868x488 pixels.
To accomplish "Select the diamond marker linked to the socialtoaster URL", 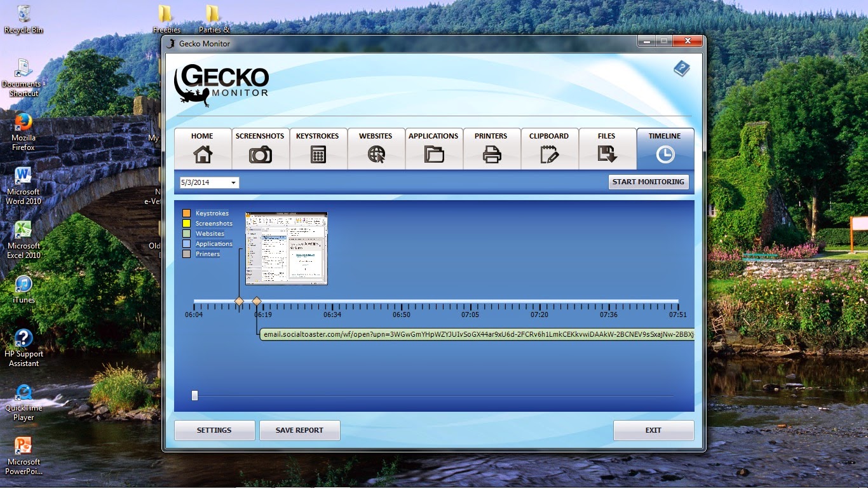I will click(257, 301).
